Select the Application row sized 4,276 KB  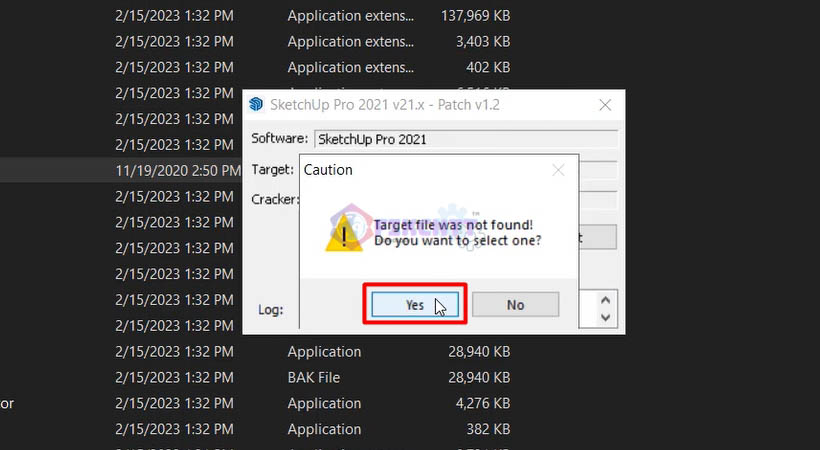pyautogui.click(x=255, y=403)
